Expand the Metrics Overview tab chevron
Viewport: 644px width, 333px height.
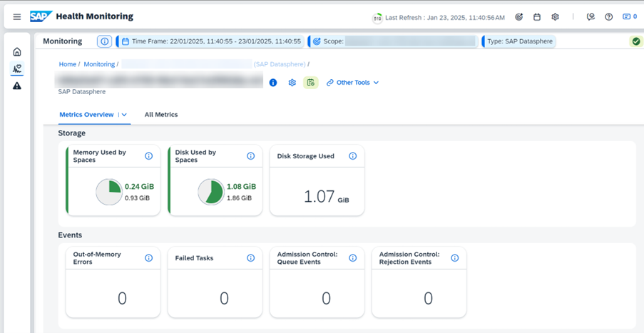click(x=124, y=115)
